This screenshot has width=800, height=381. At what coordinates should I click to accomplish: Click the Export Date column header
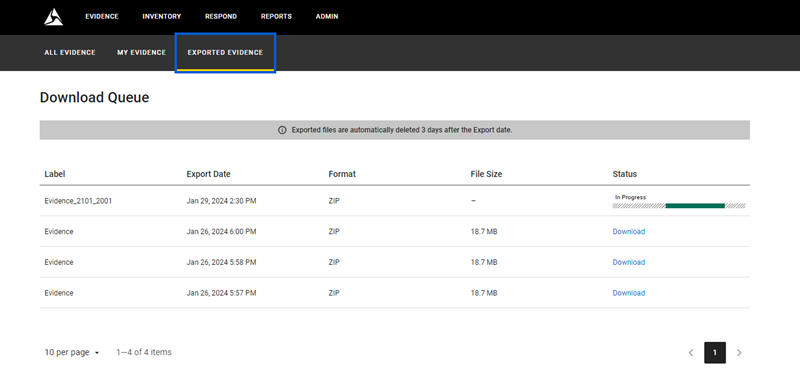[x=208, y=174]
